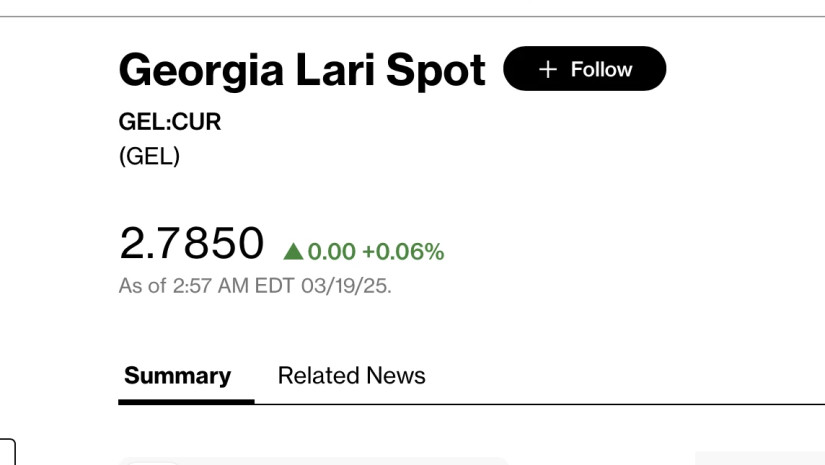Click the partially visible box at bottom-left edge
This screenshot has height=465, width=825.
click(8, 451)
